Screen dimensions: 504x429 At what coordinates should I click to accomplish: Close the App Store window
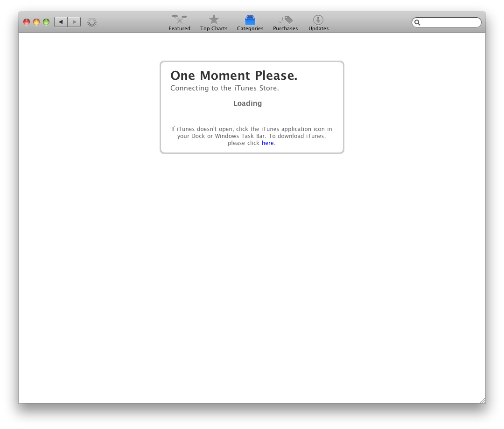coord(27,22)
